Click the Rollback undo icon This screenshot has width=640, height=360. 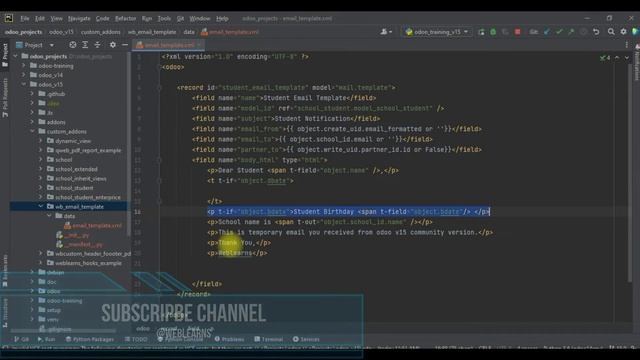tap(596, 32)
